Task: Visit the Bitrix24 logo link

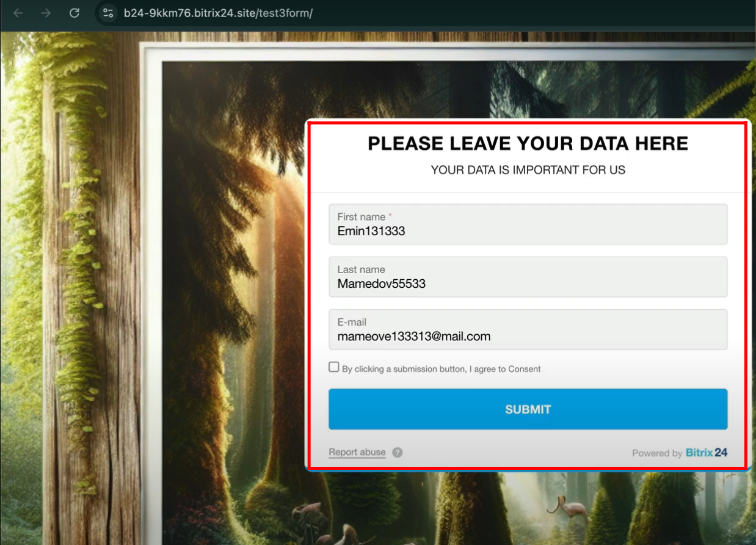Action: (x=707, y=453)
